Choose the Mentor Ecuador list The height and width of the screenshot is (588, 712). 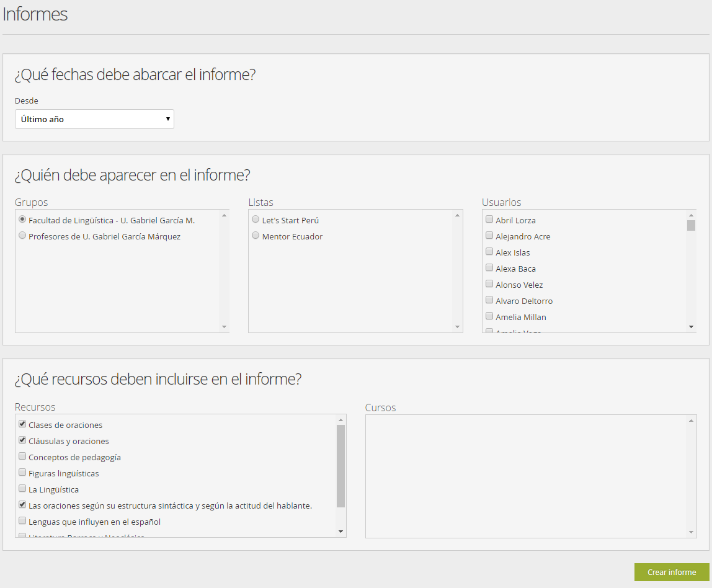pyautogui.click(x=256, y=236)
